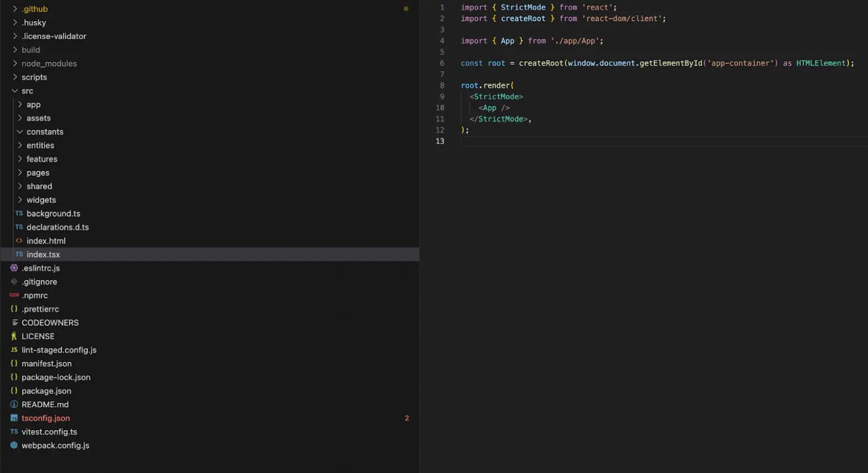Click the ESLint icon of .eslintrc.js

[14, 268]
